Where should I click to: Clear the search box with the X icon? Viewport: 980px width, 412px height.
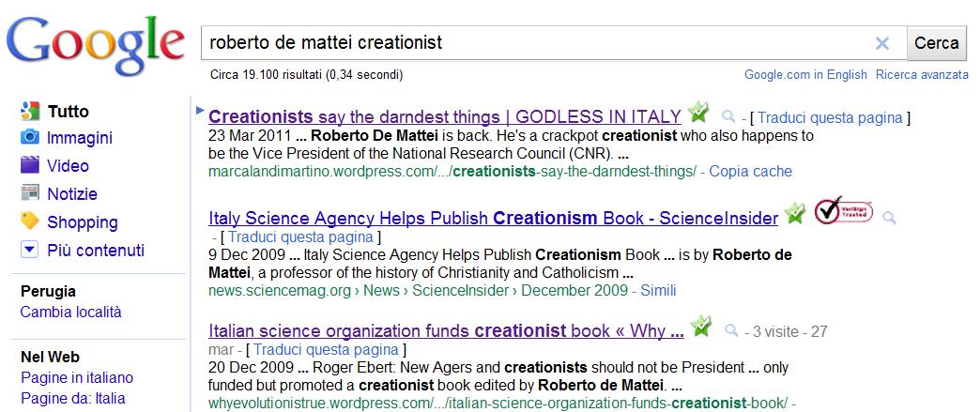coord(881,43)
